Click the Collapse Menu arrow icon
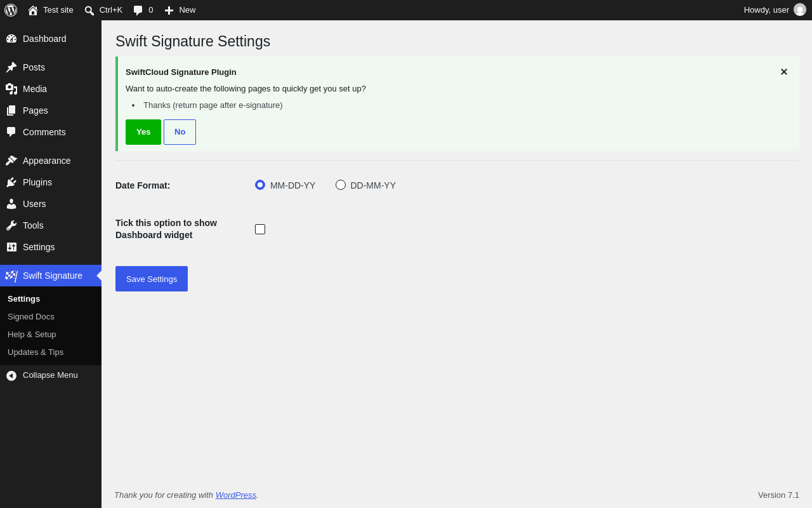This screenshot has height=508, width=812. pyautogui.click(x=11, y=375)
